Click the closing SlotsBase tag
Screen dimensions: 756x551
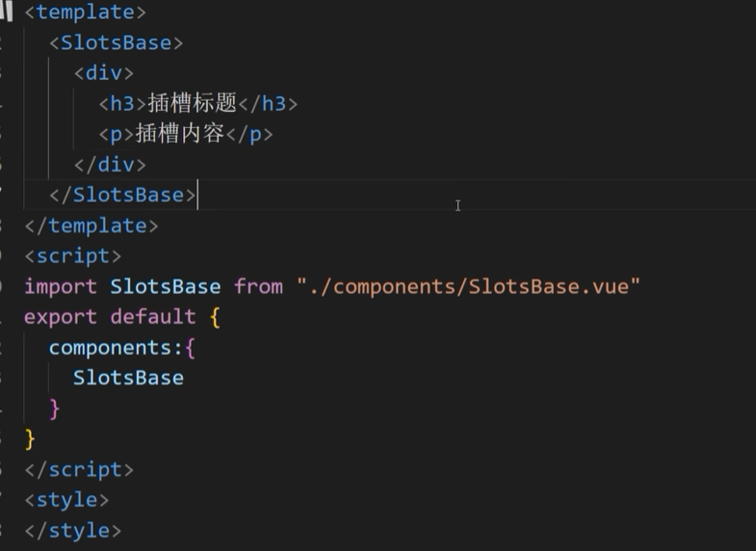(122, 195)
